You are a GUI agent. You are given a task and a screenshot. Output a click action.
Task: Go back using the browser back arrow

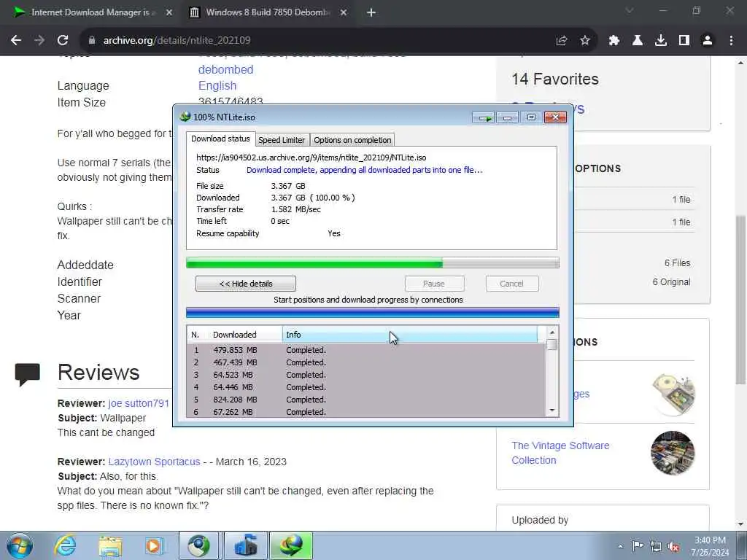coord(16,41)
